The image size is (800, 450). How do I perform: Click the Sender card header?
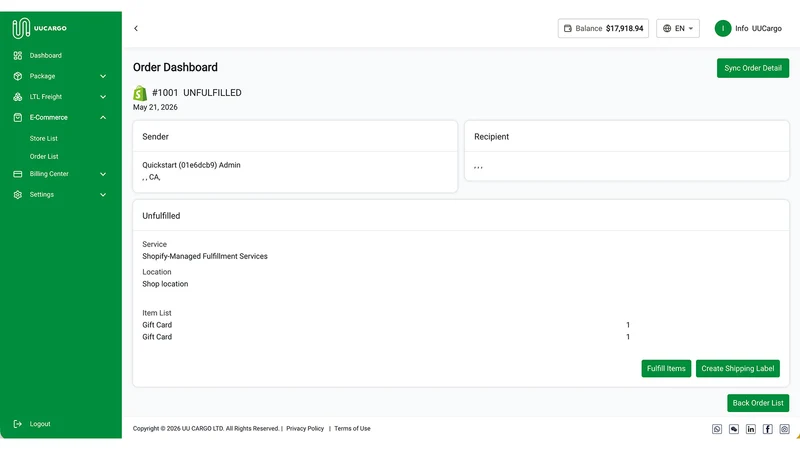click(x=295, y=137)
